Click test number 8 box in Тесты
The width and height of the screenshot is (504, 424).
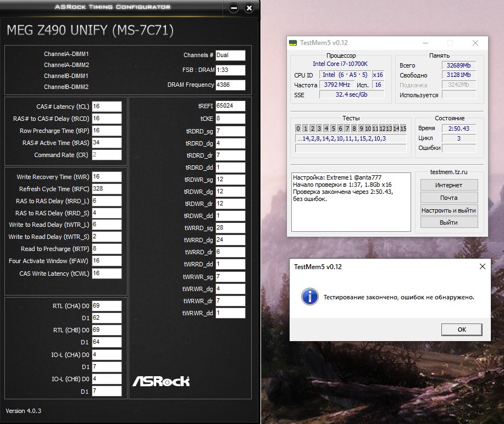point(354,129)
